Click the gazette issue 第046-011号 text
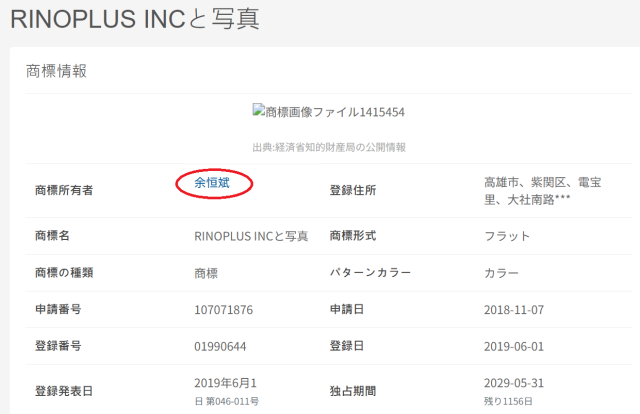This screenshot has width=640, height=414. (232, 401)
